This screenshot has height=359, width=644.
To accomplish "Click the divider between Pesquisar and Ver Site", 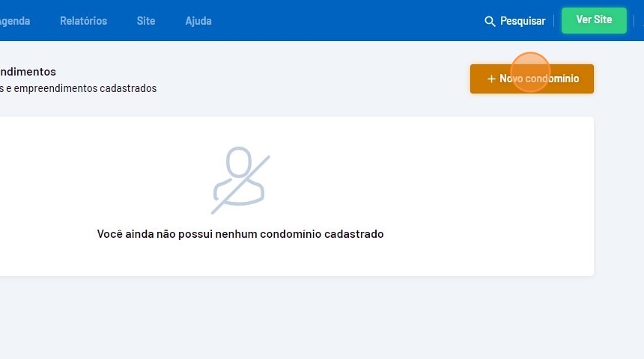I will (x=553, y=20).
